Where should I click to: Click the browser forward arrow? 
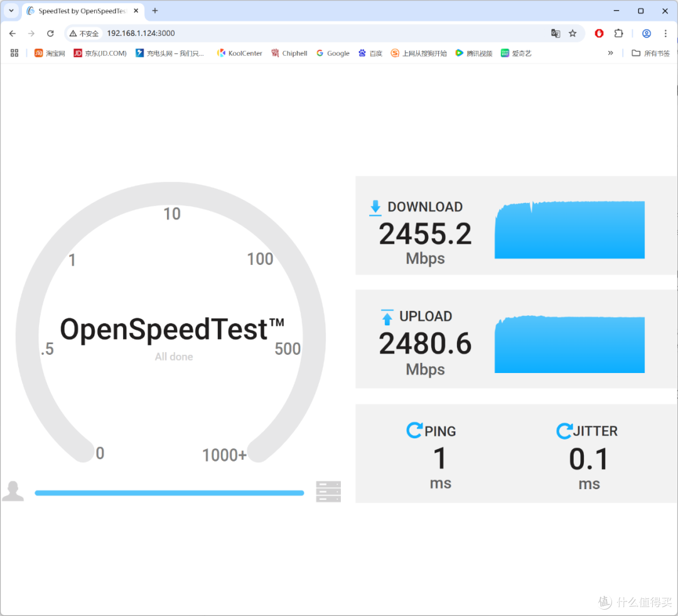pyautogui.click(x=31, y=33)
